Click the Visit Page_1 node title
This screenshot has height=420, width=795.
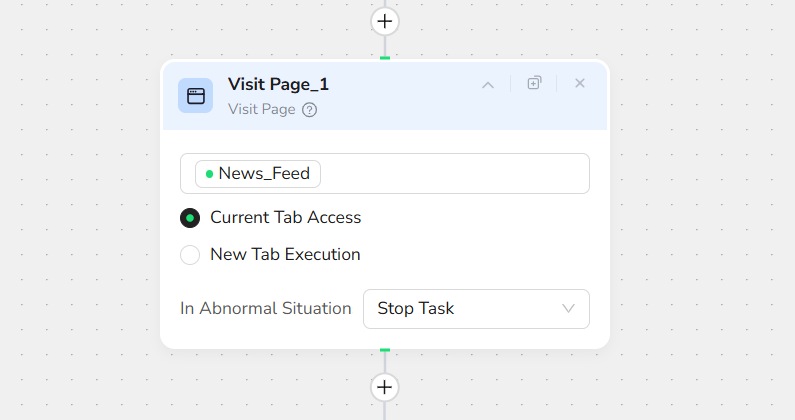point(278,85)
